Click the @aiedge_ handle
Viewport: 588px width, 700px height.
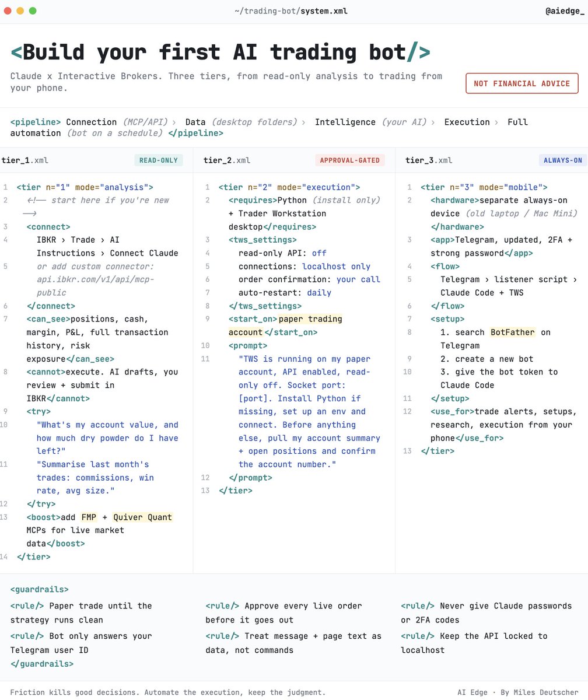point(565,10)
